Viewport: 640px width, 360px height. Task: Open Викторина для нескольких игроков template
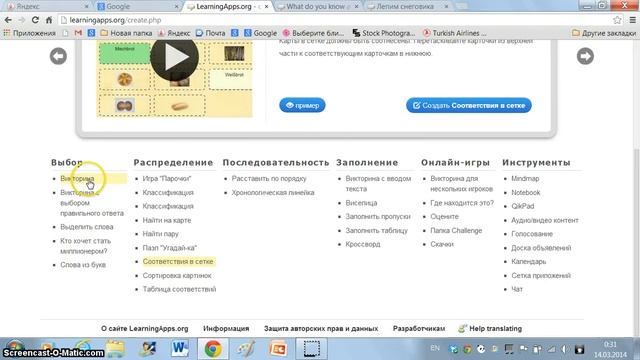point(462,184)
